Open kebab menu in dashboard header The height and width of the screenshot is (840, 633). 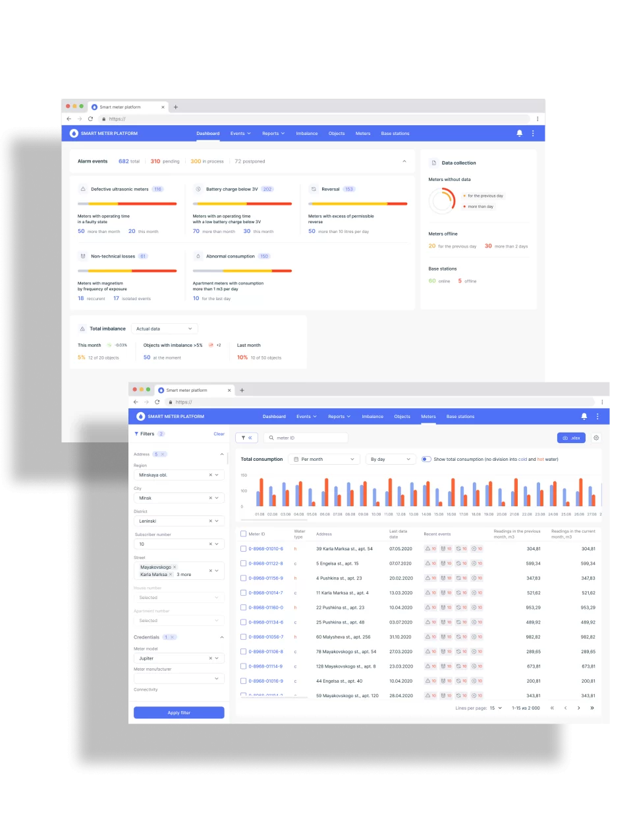[533, 133]
